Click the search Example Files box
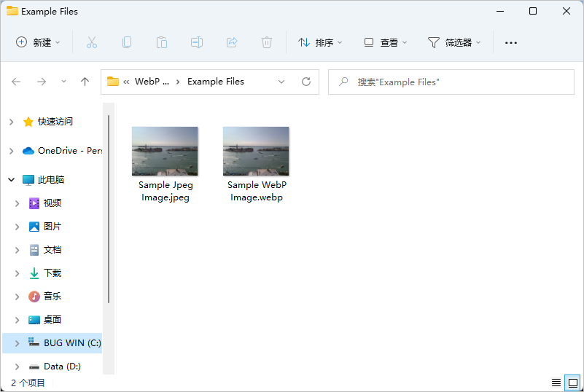This screenshot has height=392, width=584. pos(452,82)
